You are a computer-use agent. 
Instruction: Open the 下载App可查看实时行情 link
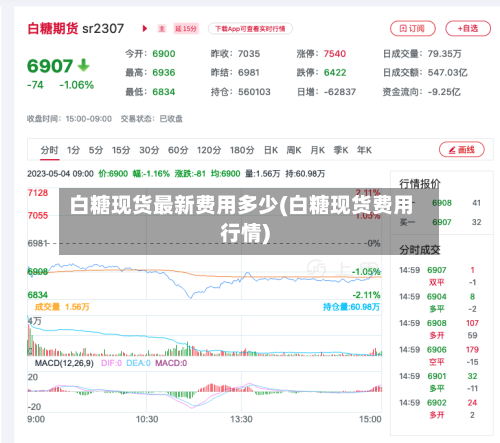tap(250, 29)
